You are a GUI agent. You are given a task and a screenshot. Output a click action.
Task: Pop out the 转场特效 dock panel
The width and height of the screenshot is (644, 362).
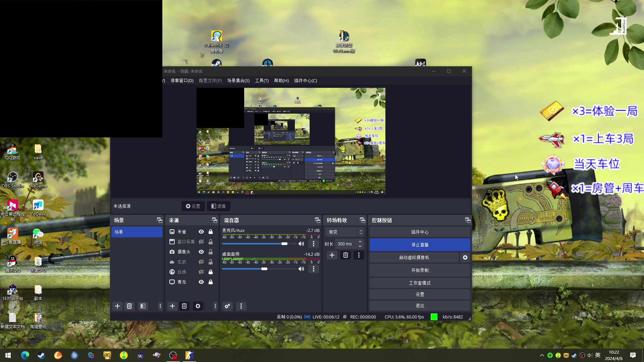pyautogui.click(x=362, y=220)
